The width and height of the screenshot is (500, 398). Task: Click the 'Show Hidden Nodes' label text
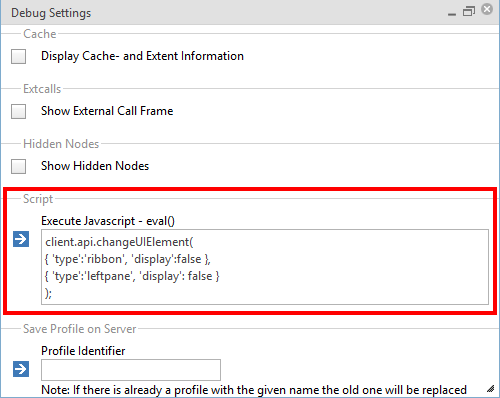point(95,166)
